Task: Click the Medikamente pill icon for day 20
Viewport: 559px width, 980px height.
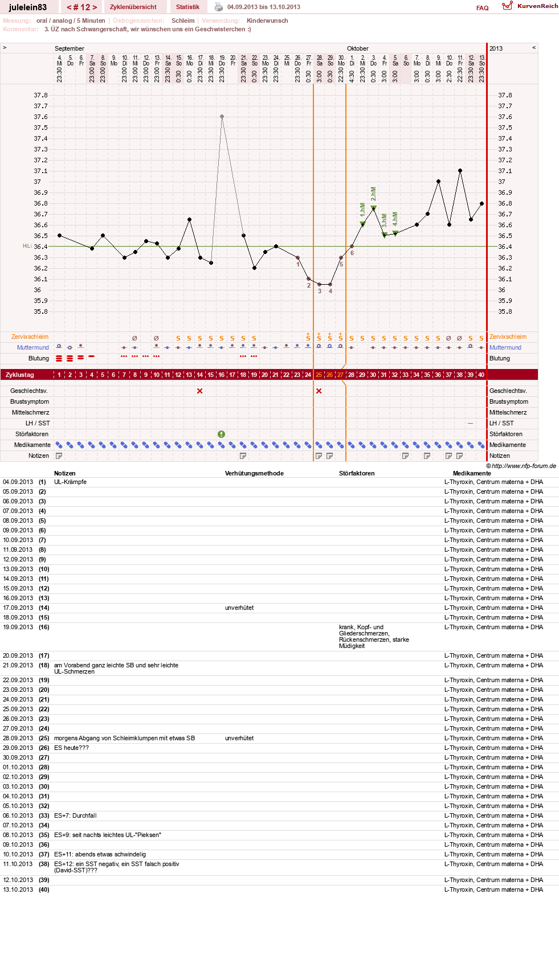Action: [265, 445]
